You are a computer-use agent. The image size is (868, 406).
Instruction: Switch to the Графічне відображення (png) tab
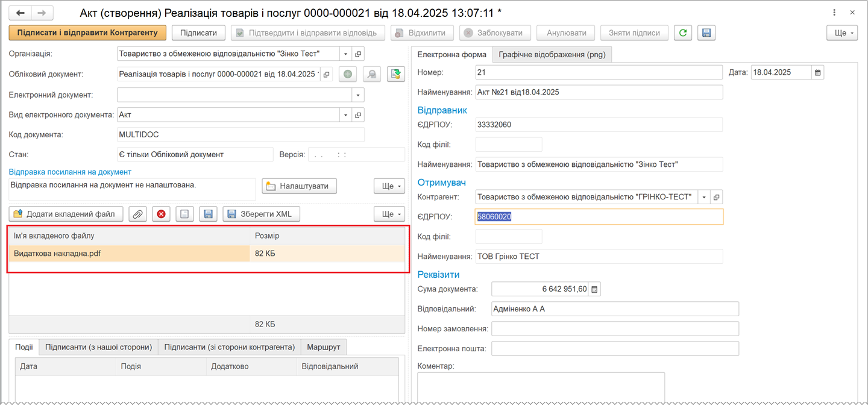tap(552, 54)
